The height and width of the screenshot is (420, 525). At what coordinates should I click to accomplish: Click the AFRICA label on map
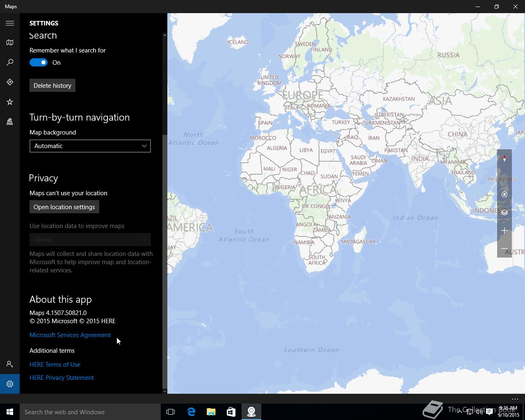coord(318,189)
